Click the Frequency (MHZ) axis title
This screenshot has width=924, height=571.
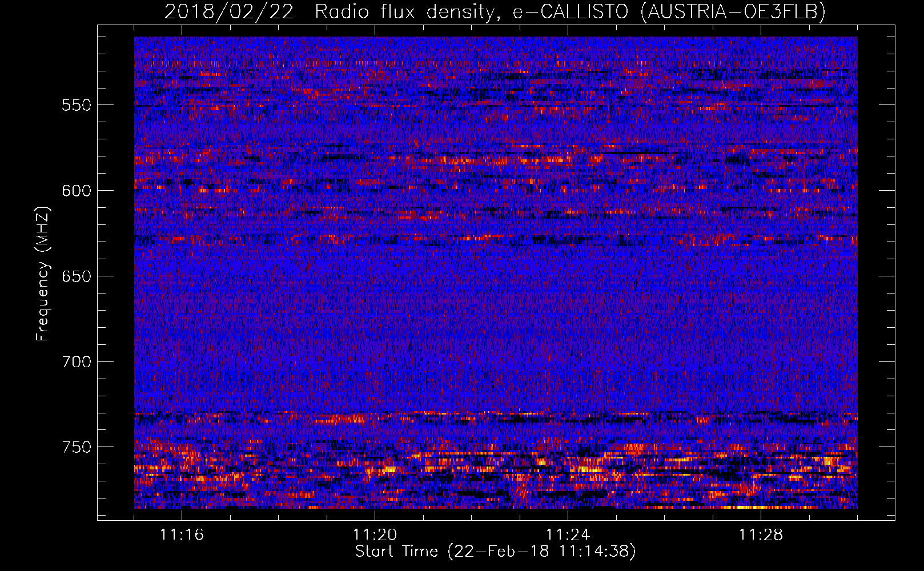43,274
